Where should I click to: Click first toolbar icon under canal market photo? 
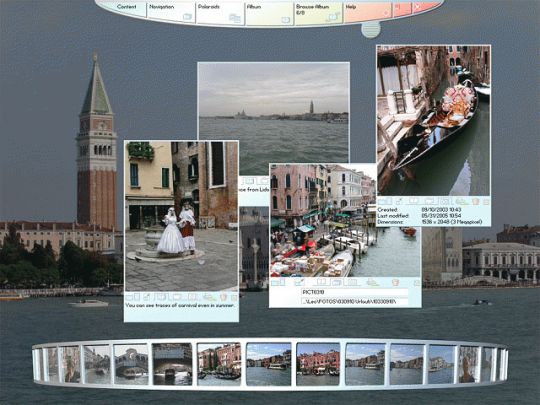(x=278, y=283)
